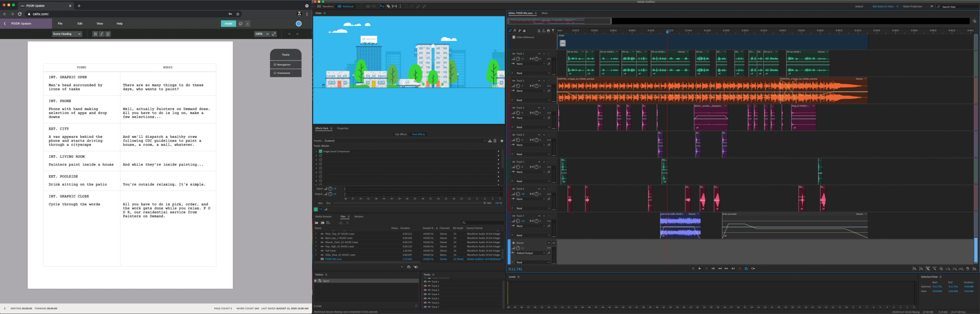Stop playback in the Audition transport
The image size is (980, 314).
click(x=693, y=268)
